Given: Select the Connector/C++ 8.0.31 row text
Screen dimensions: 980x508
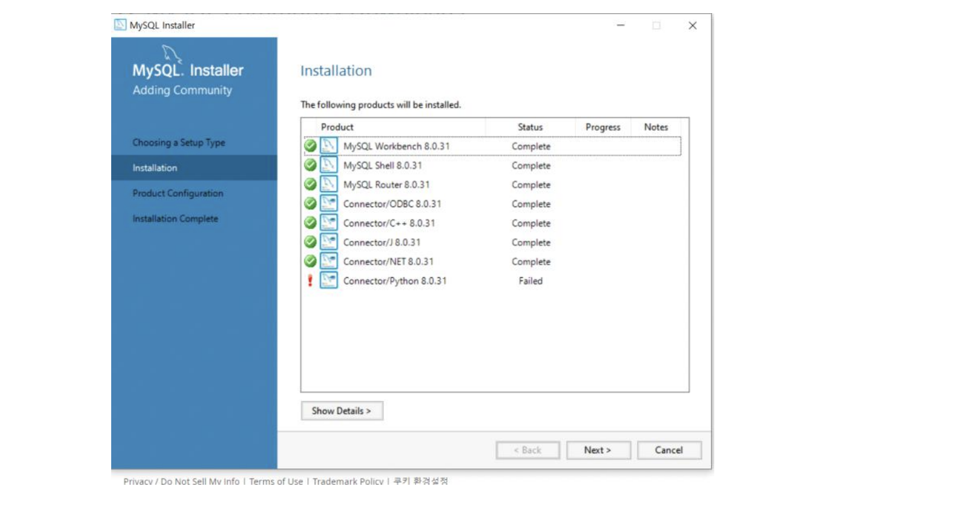Looking at the screenshot, I should [x=389, y=223].
